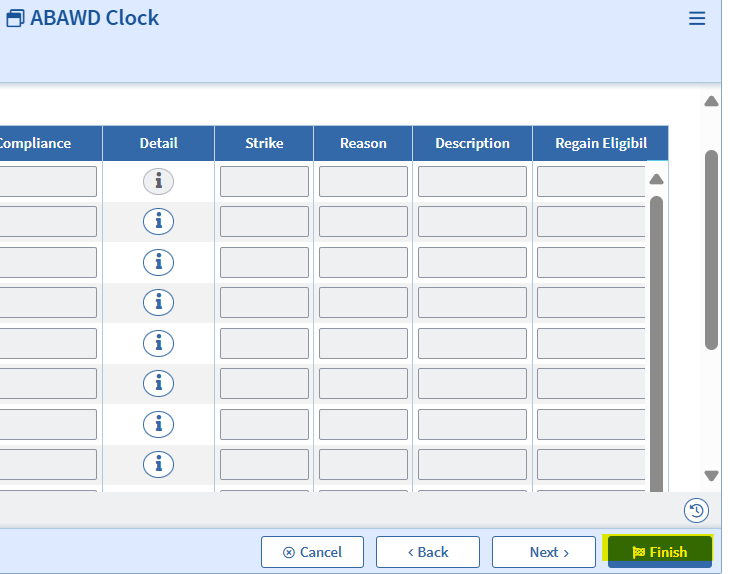Click the Detail column header
Screen dimensions: 730x574
[x=158, y=143]
